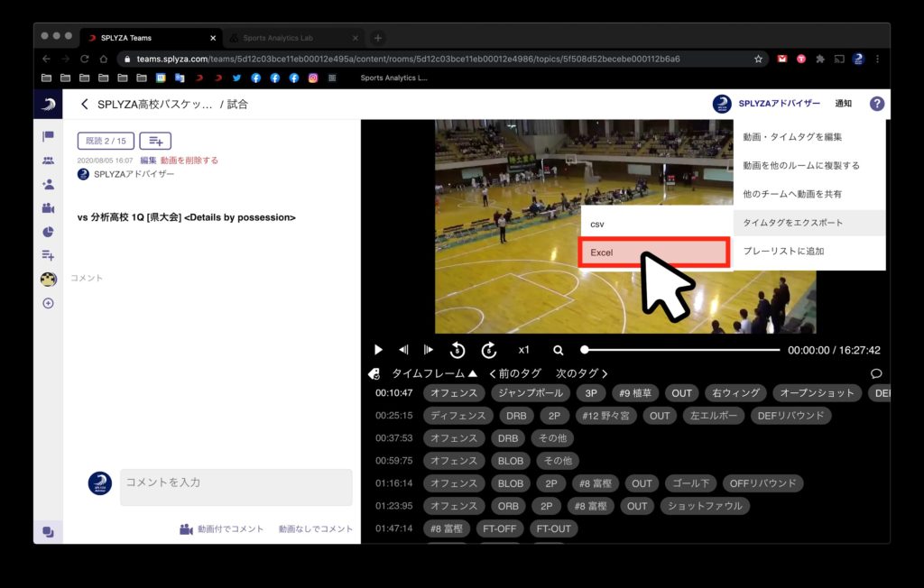
Task: Change the x1 playback speed
Action: [x=524, y=350]
